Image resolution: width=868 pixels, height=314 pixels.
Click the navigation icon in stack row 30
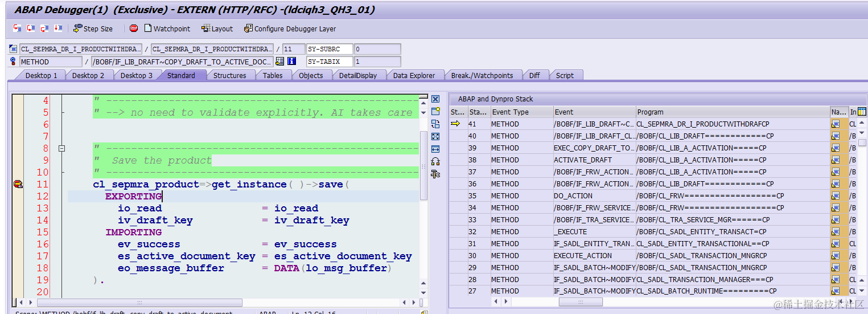836,255
